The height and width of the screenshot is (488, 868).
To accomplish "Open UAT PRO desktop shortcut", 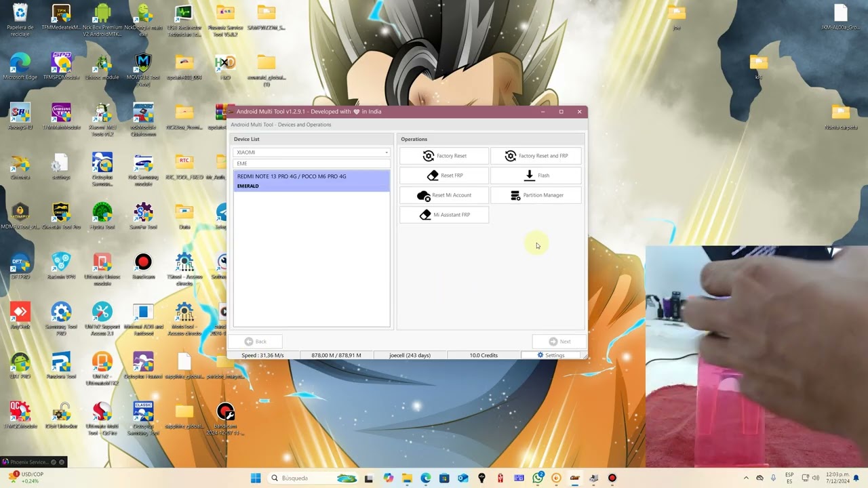I will coord(20,366).
